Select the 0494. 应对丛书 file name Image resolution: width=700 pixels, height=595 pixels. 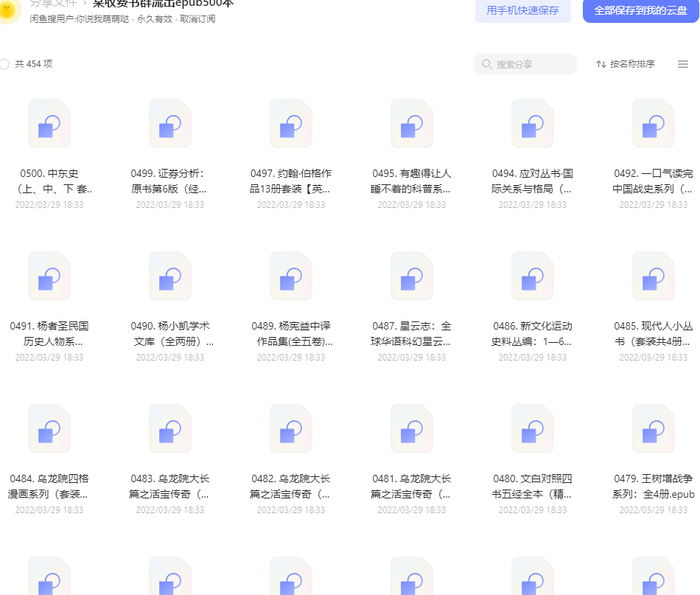533,181
